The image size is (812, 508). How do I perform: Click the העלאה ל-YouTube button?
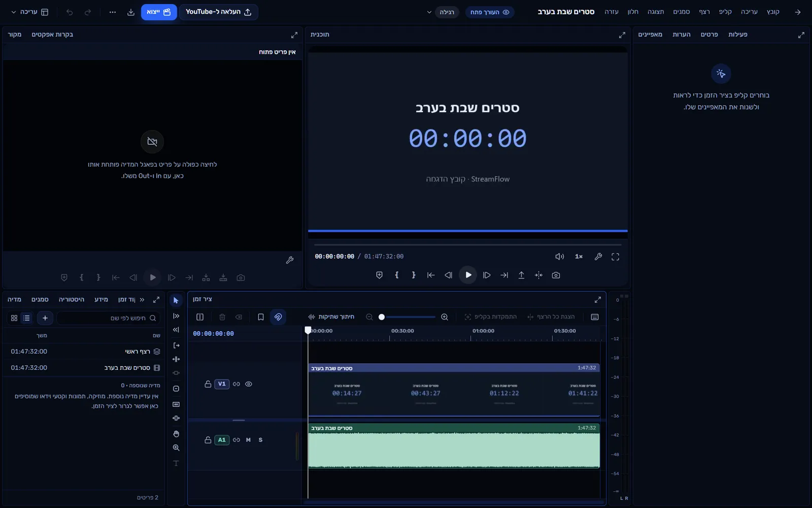219,12
